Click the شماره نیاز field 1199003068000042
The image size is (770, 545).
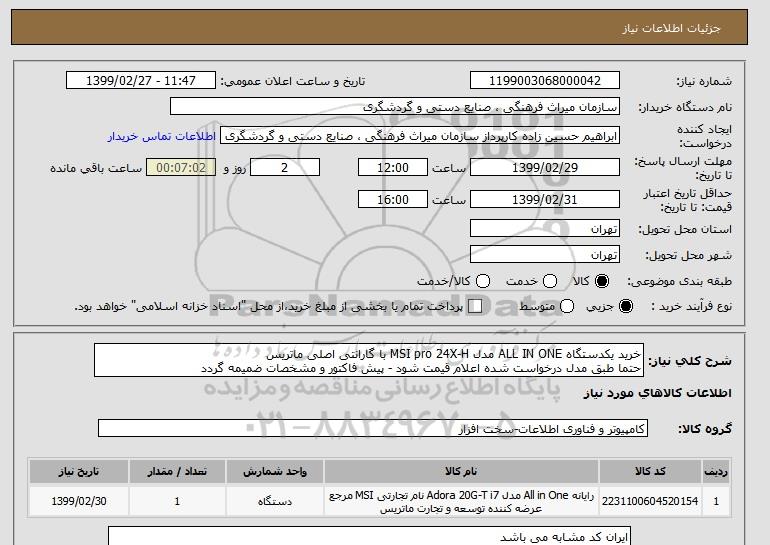click(545, 81)
